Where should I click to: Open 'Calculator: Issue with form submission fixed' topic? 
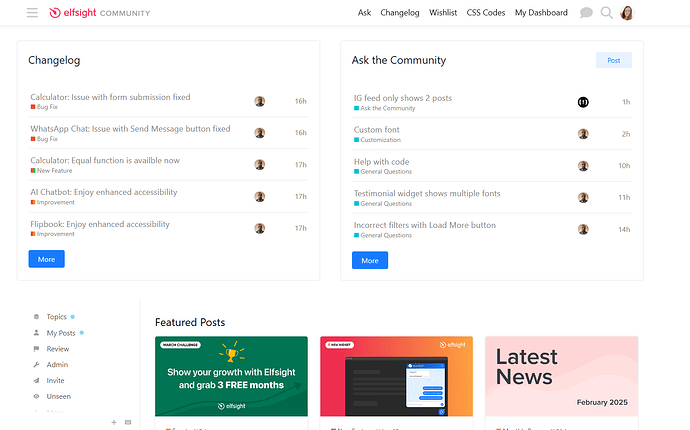click(110, 97)
